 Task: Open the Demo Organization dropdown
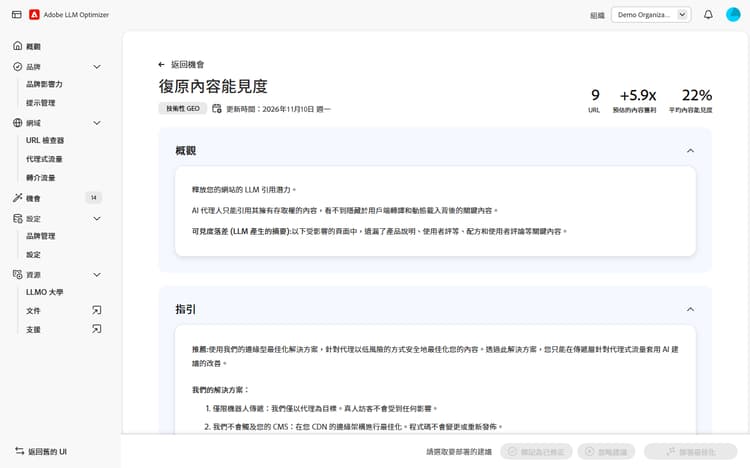click(x=651, y=14)
